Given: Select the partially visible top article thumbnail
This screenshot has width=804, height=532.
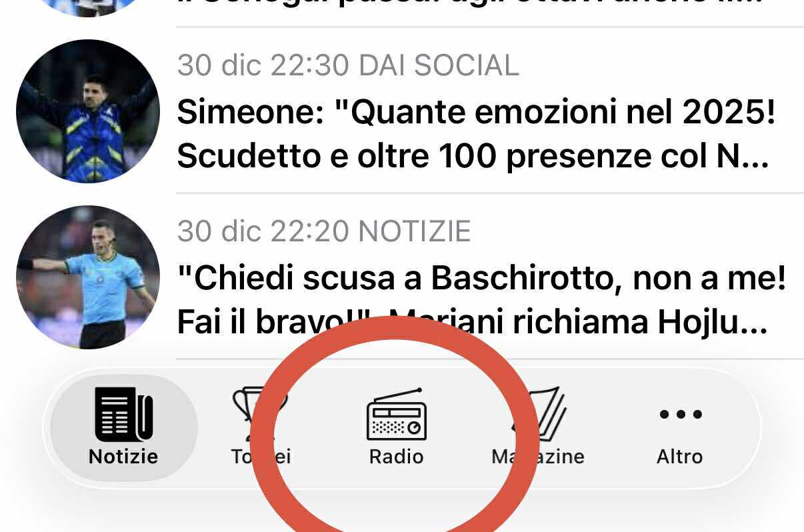Looking at the screenshot, I should point(88,8).
